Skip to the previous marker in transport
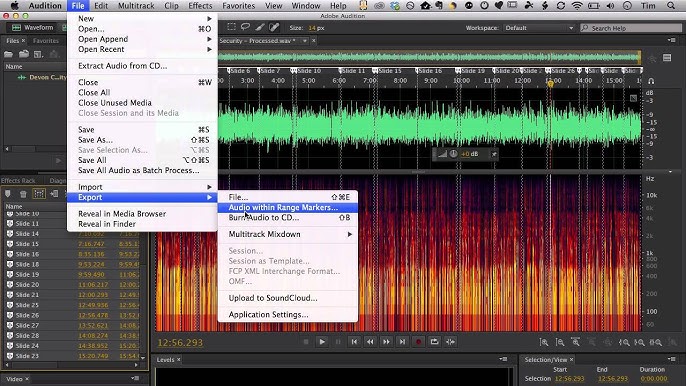The height and width of the screenshot is (386, 686). [x=354, y=342]
